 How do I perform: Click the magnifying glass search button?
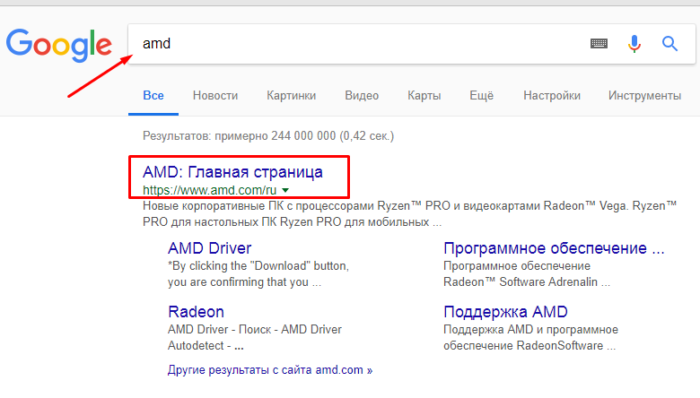670,44
